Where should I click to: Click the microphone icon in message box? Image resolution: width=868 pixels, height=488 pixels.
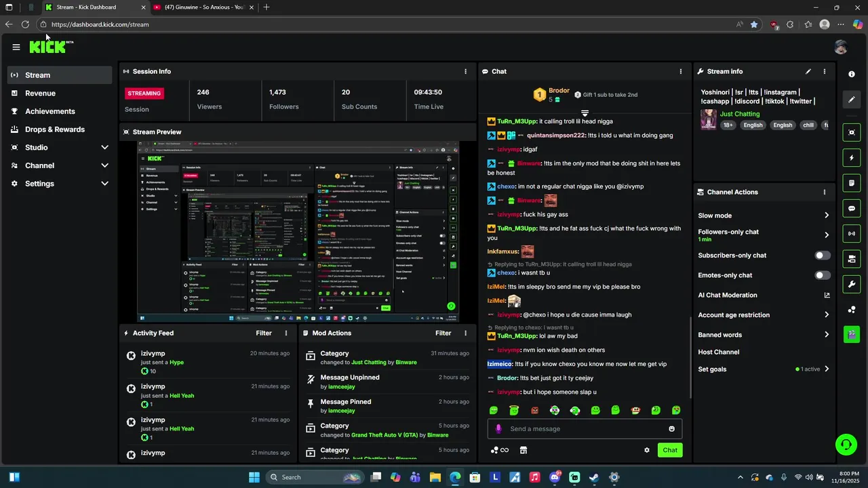498,428
